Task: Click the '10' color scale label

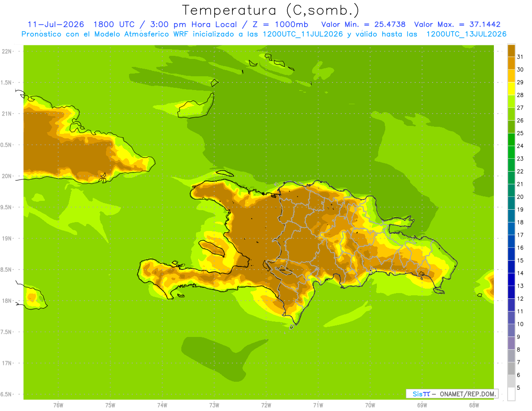Action: 520,324
